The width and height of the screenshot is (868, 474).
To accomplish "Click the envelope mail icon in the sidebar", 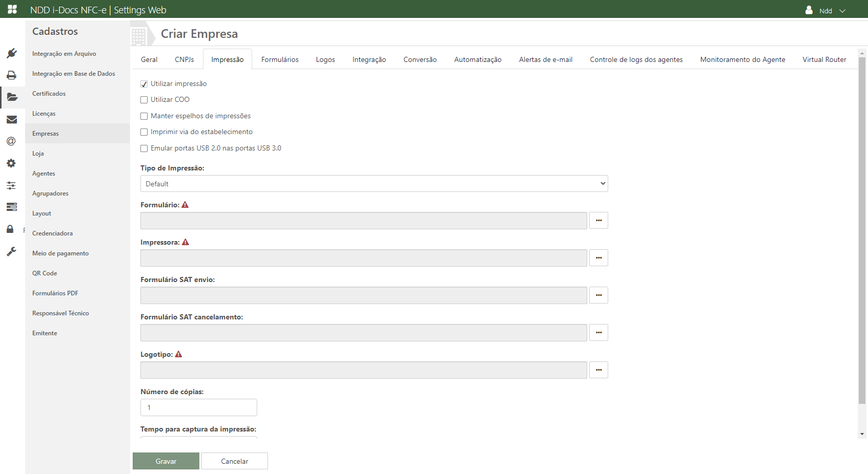I will click(12, 119).
